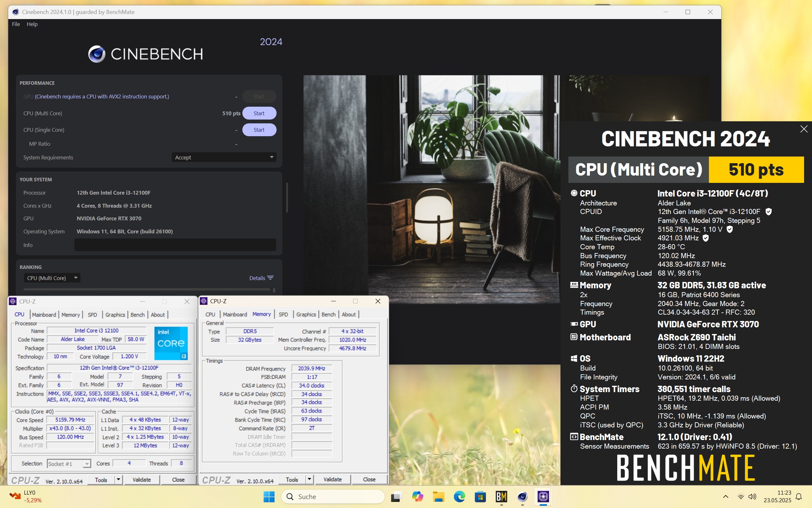Viewport: 812px width, 508px height.
Task: Start the CPU (Multi Core) benchmark
Action: tap(259, 113)
